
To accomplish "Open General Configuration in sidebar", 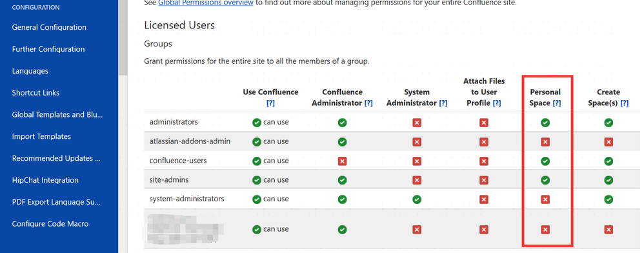I will pos(49,28).
